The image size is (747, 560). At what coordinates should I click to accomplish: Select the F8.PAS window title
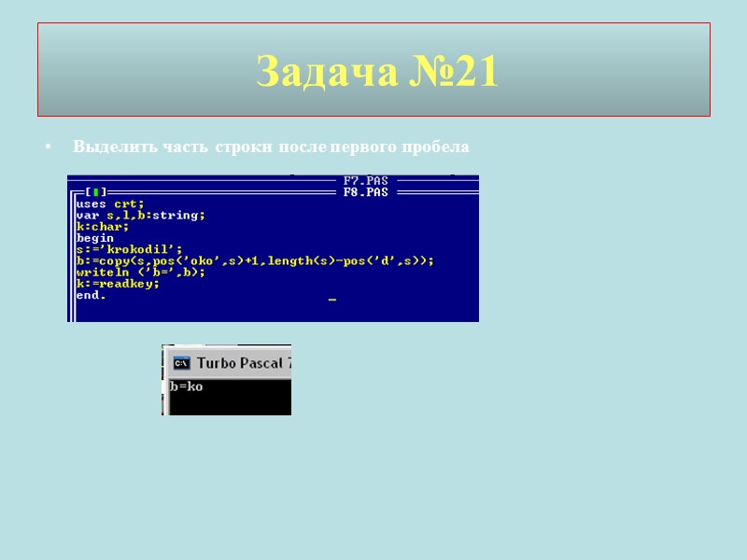(366, 192)
